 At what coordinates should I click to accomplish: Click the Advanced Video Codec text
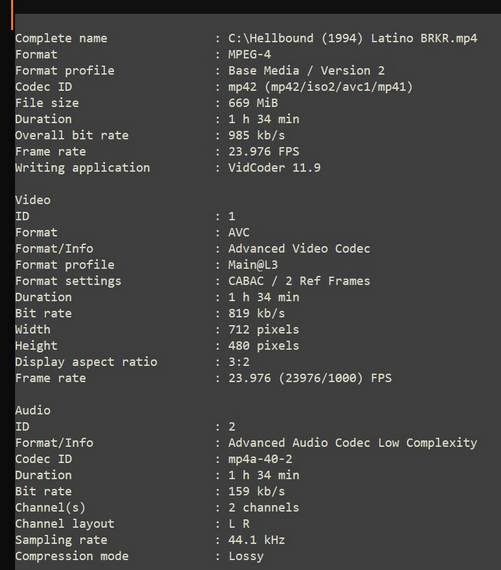click(x=299, y=249)
